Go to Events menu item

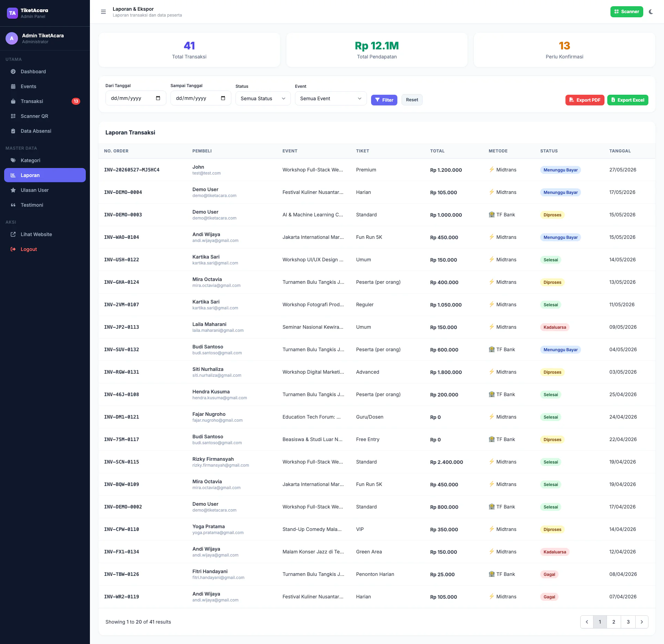[45, 86]
